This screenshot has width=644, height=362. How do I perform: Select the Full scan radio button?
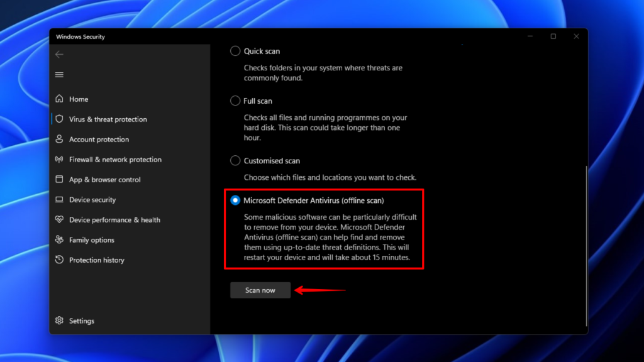point(235,101)
